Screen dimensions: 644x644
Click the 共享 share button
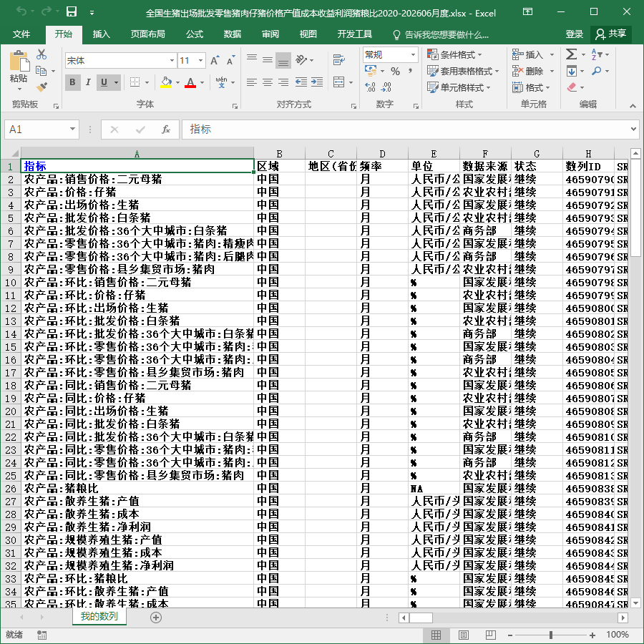[x=611, y=34]
